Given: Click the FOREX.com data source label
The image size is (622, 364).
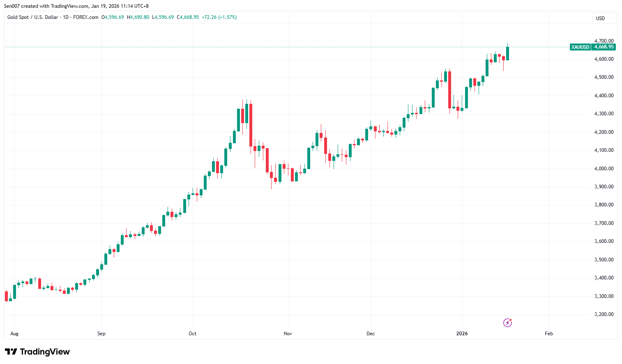Looking at the screenshot, I should point(85,17).
